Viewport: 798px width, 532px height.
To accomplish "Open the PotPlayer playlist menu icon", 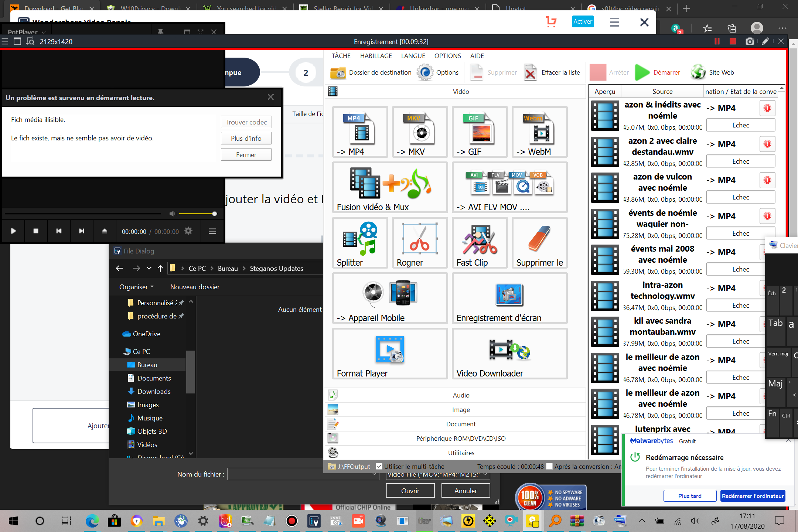I will tap(212, 231).
